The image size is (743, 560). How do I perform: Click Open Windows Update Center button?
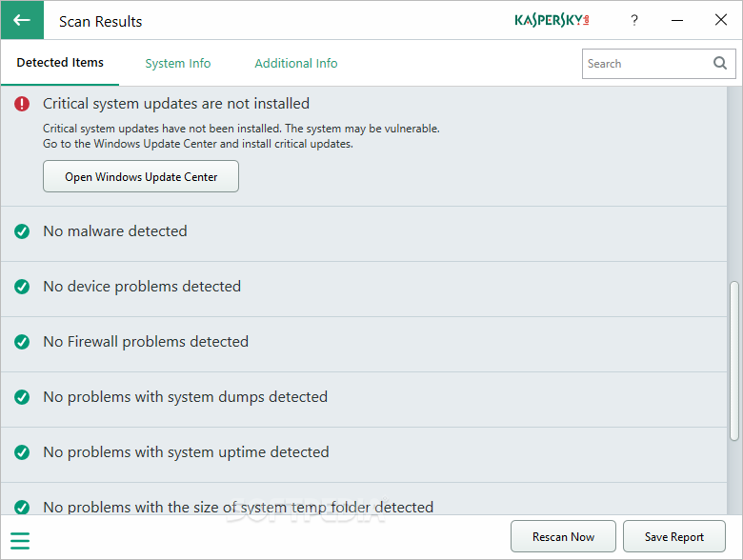coord(141,176)
